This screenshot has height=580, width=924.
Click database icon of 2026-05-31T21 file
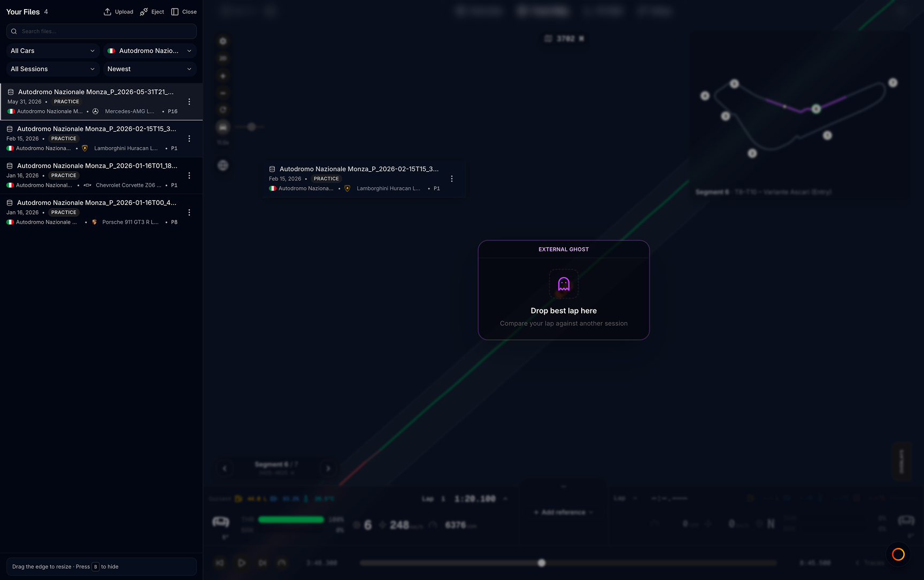11,92
